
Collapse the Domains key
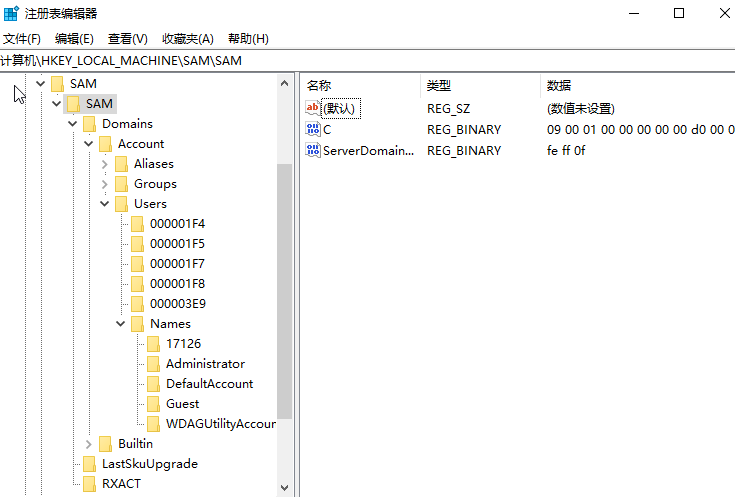click(x=73, y=124)
